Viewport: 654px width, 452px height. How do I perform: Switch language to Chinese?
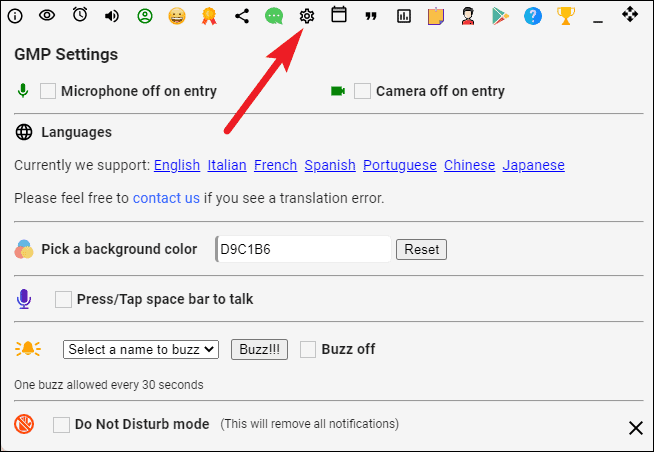[x=469, y=165]
